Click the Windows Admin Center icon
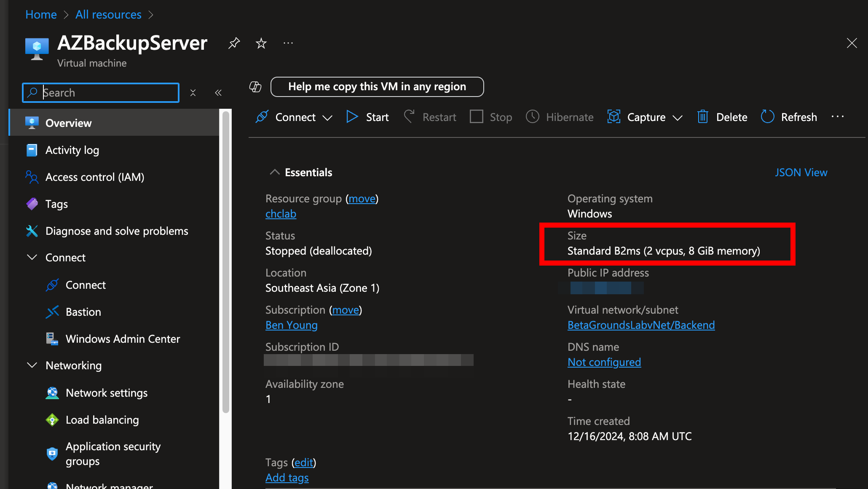 52,339
